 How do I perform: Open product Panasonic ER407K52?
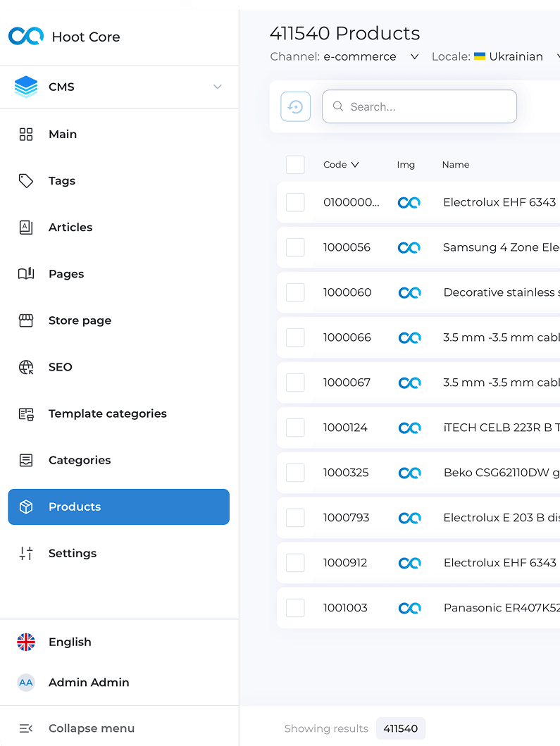click(x=502, y=608)
